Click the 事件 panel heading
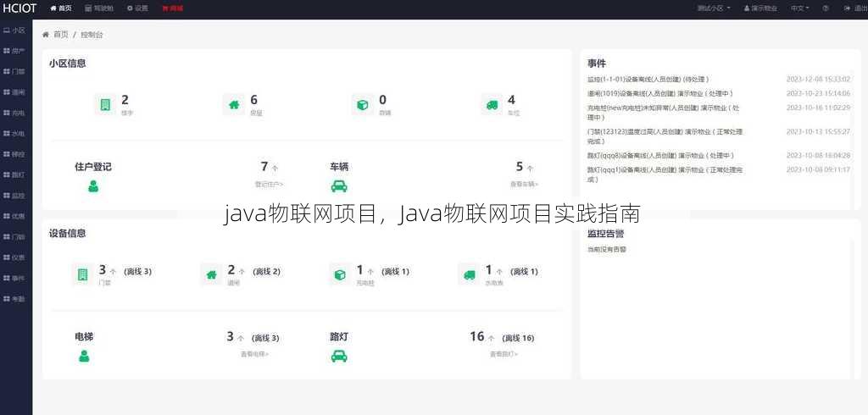 click(597, 64)
